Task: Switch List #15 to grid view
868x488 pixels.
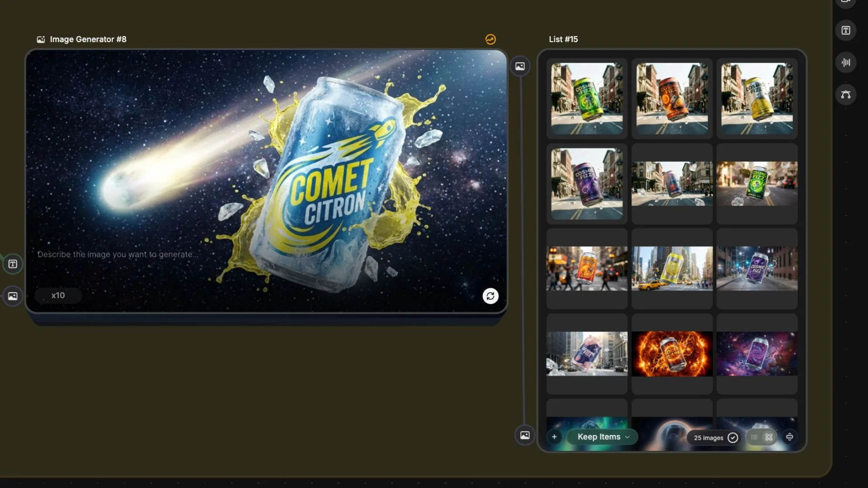Action: point(769,437)
